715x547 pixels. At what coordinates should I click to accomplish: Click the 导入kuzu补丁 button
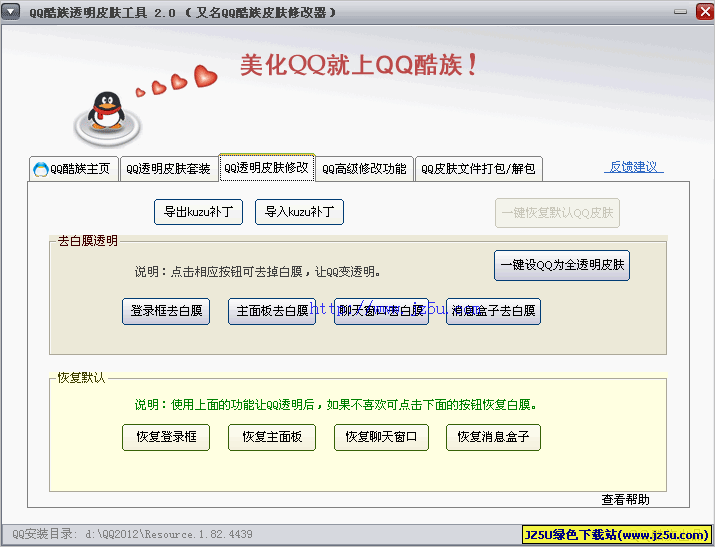click(x=299, y=212)
